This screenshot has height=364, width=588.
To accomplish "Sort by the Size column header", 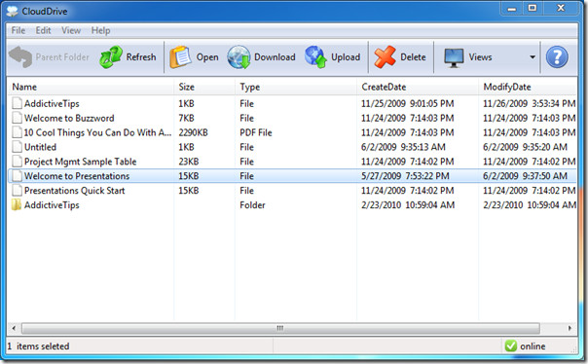I will pyautogui.click(x=204, y=87).
